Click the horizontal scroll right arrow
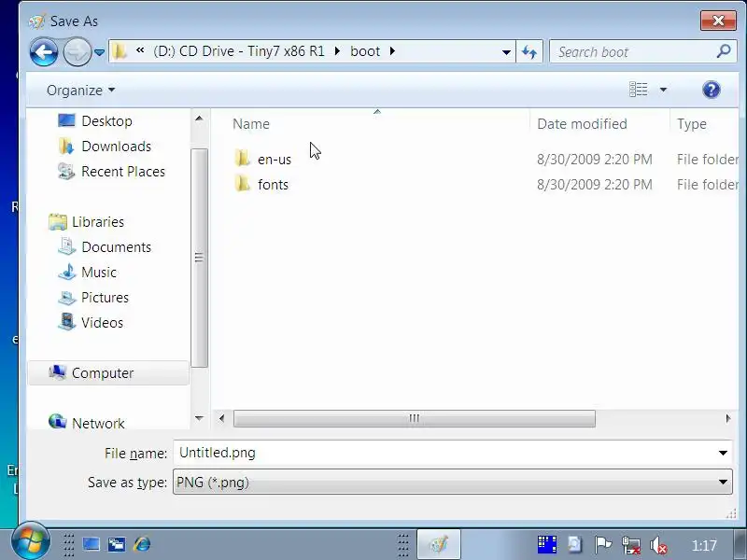 point(728,418)
